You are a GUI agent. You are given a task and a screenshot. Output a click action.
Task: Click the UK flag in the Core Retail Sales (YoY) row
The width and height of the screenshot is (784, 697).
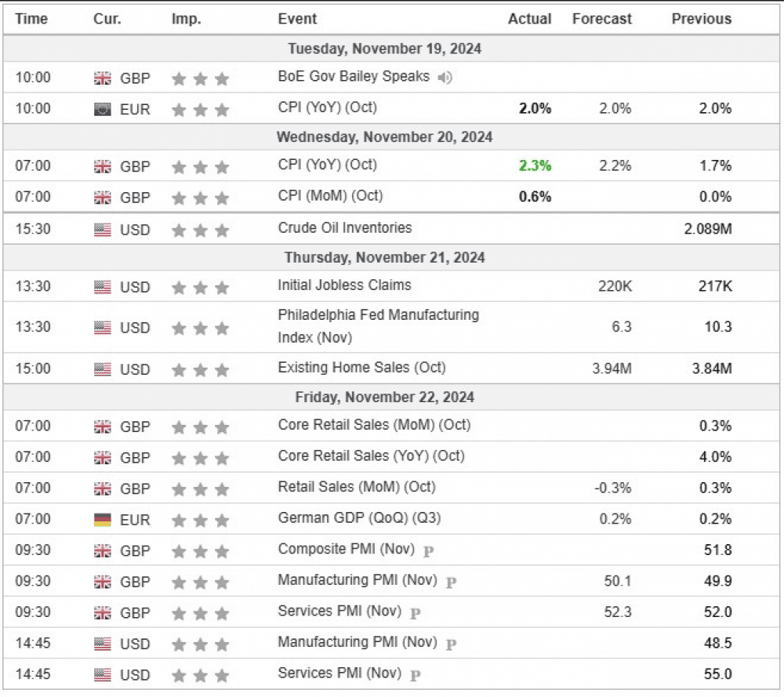point(103,458)
